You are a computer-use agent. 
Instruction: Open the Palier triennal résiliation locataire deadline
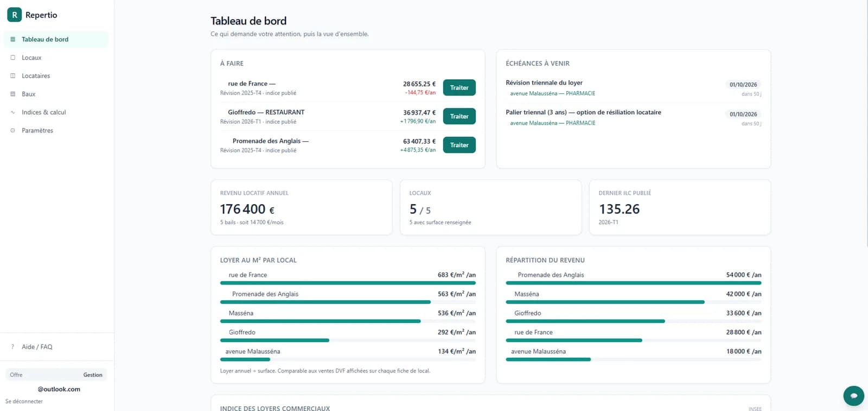633,118
